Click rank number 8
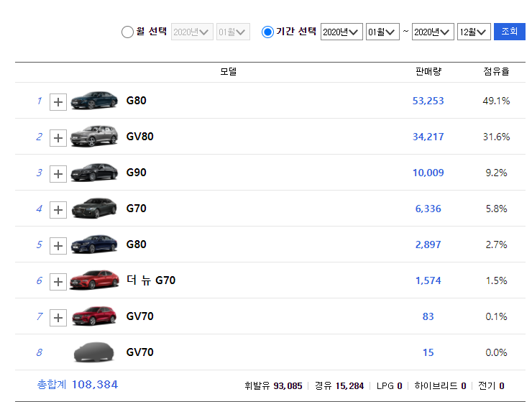This screenshot has width=532, height=402. 40,353
